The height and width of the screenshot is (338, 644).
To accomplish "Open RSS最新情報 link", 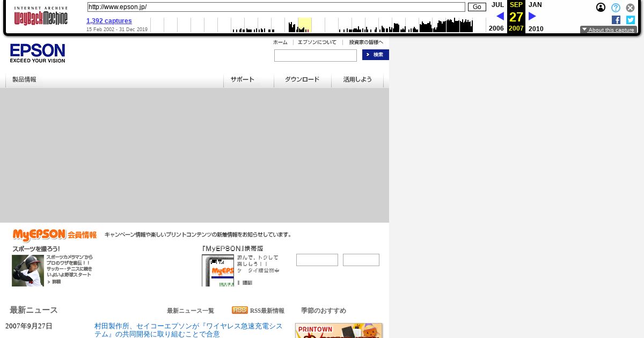I will [267, 311].
